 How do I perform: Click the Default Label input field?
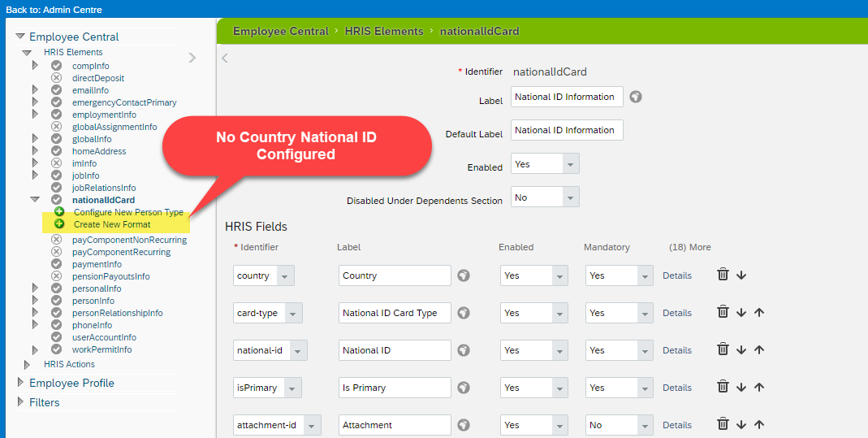[x=567, y=130]
